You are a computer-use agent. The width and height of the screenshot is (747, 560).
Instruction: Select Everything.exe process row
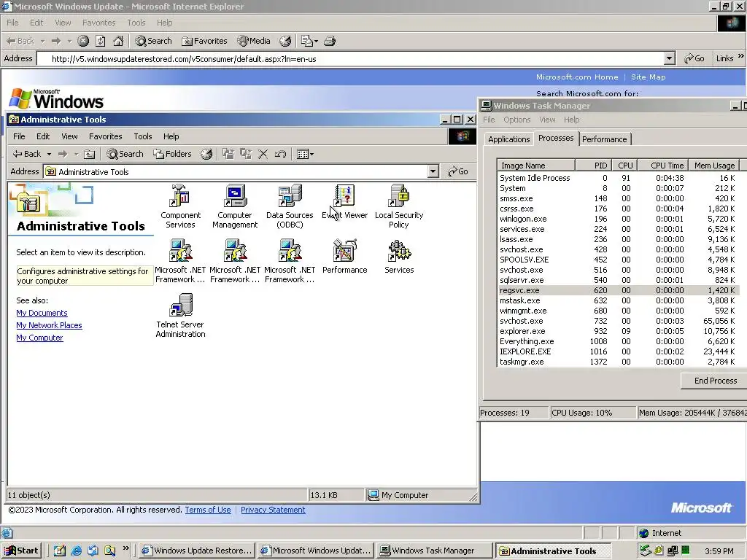tap(617, 341)
